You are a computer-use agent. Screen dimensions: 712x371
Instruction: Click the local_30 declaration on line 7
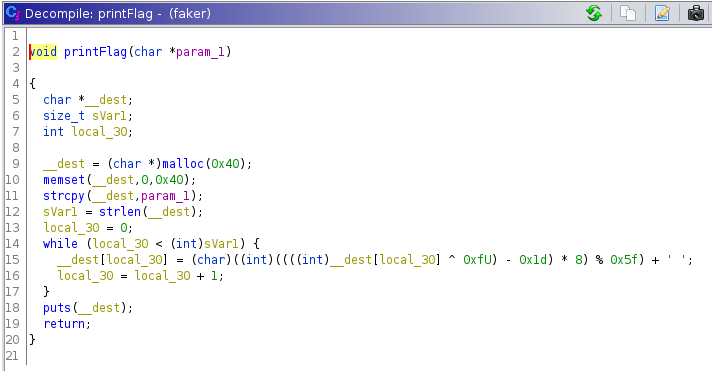pos(99,132)
